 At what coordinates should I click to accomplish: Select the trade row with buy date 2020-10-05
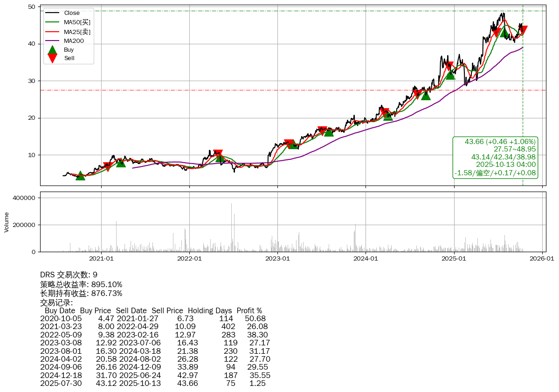click(x=153, y=318)
